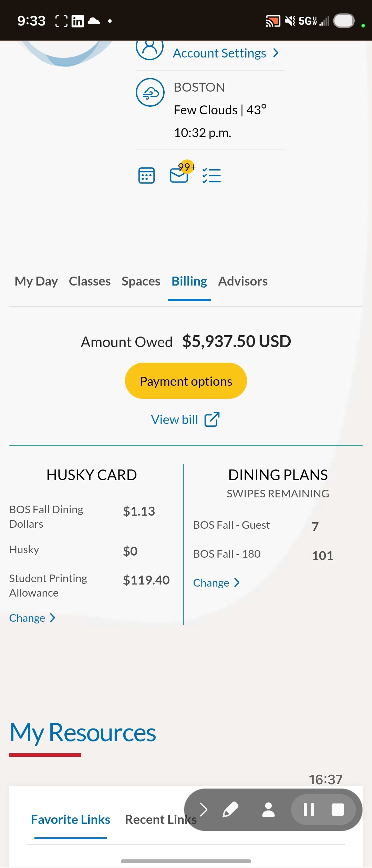
Task: Expand Account Settings chevron
Action: tap(276, 53)
